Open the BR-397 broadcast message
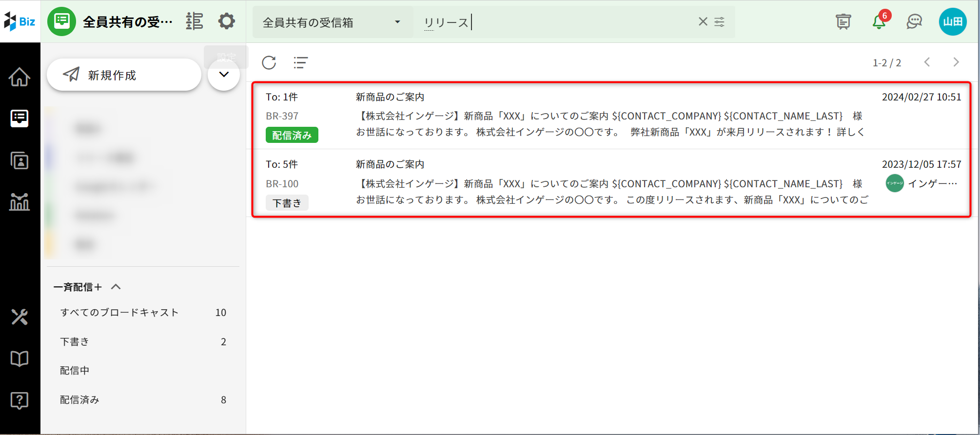The height and width of the screenshot is (435, 980). coord(609,116)
